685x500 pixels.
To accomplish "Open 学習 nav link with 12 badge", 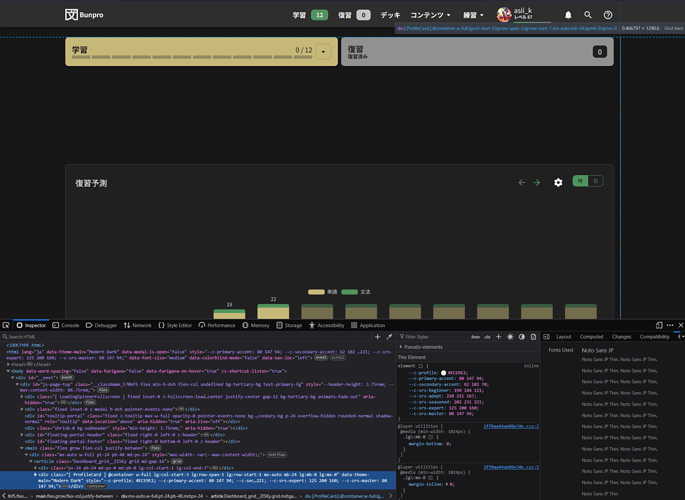I will pyautogui.click(x=310, y=15).
